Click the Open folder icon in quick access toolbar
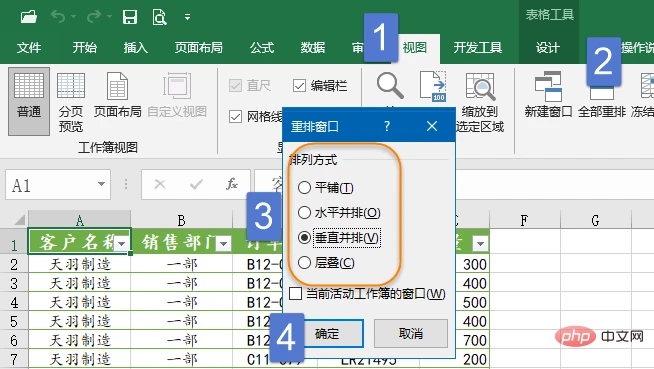This screenshot has height=369, width=654. [29, 17]
